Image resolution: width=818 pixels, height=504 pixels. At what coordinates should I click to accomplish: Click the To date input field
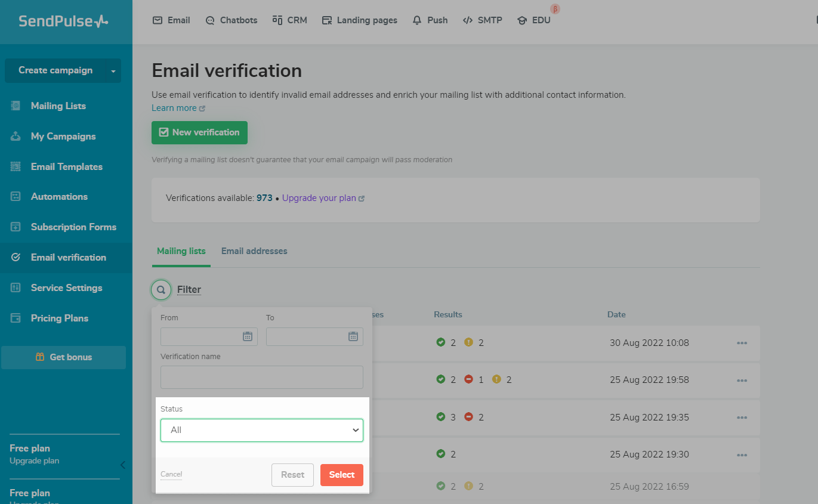(x=314, y=336)
